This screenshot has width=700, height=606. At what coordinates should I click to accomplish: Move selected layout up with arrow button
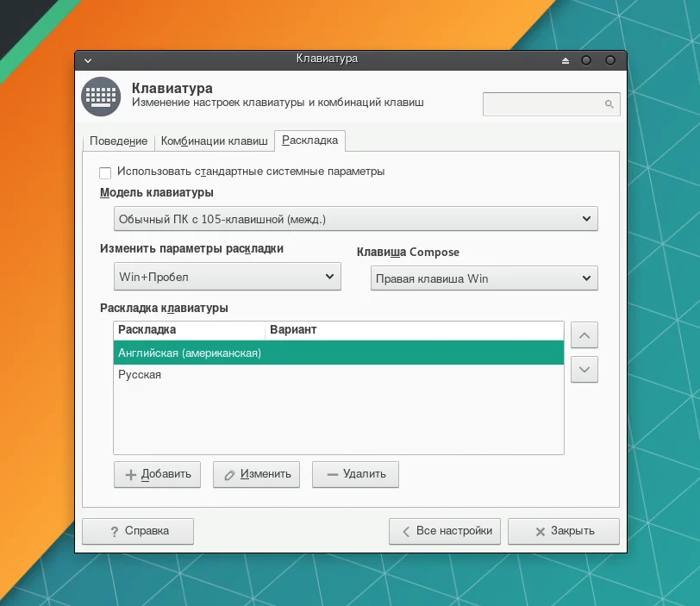584,335
